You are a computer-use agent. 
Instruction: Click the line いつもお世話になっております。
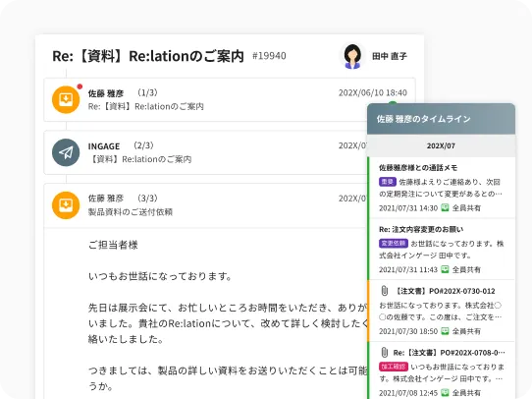[160, 276]
